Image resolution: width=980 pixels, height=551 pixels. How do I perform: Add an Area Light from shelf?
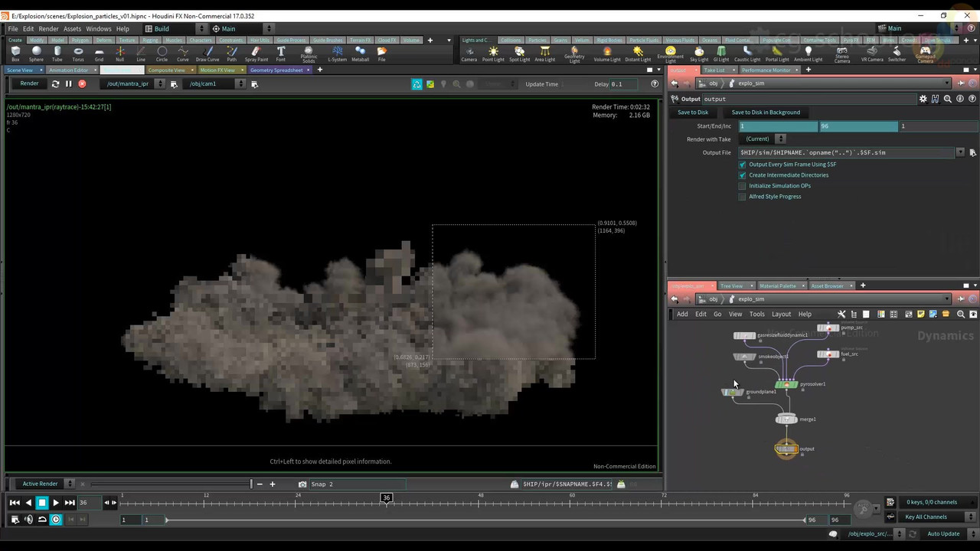coord(544,54)
